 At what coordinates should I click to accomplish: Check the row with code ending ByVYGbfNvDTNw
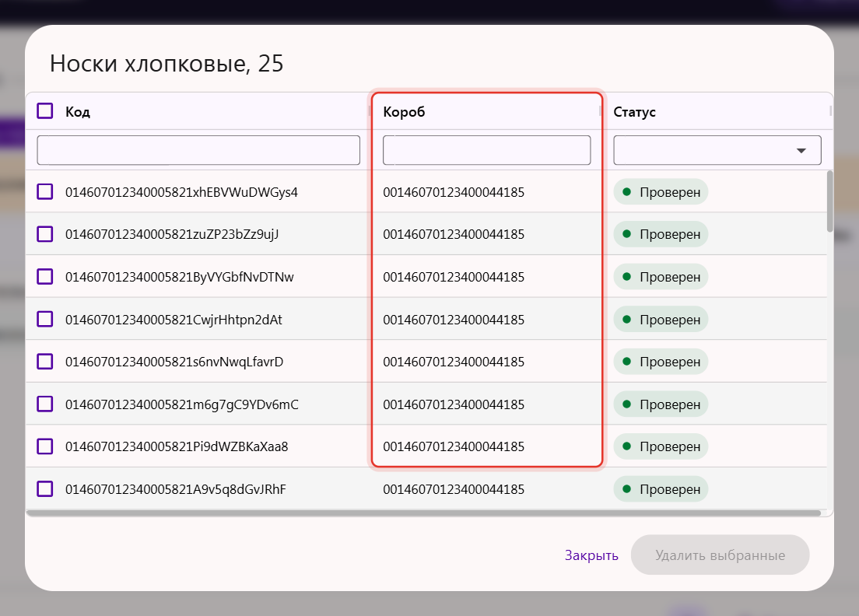45,277
